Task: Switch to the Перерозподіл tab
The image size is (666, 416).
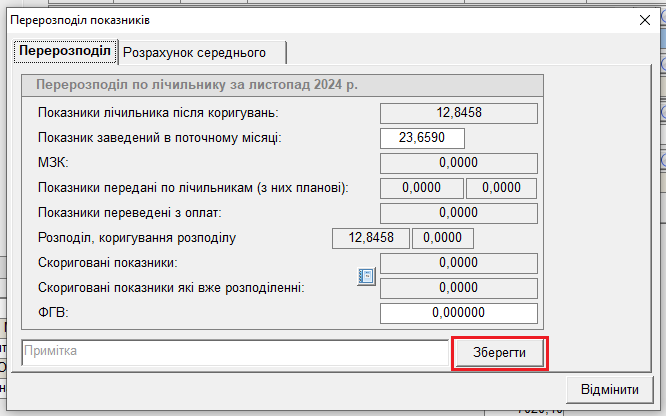Action: [x=64, y=51]
